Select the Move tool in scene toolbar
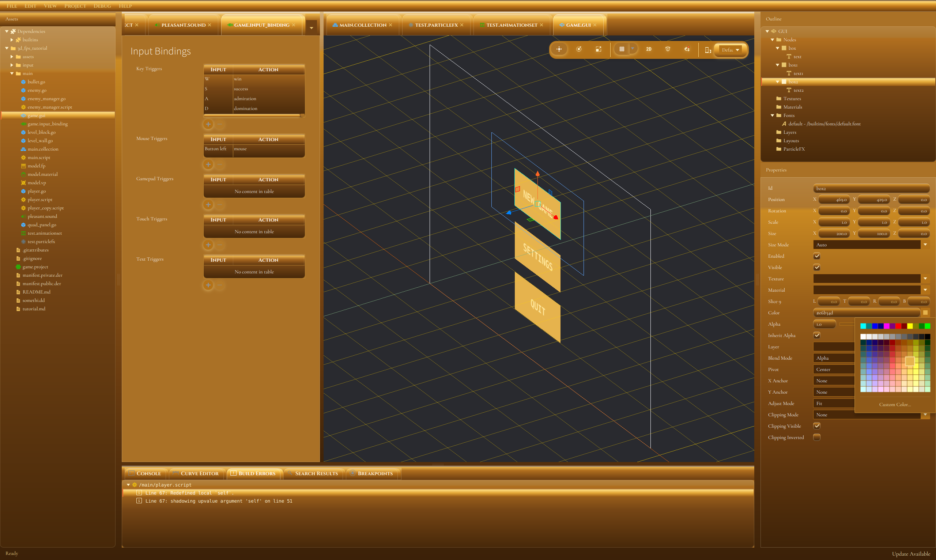Viewport: 936px width, 560px height. tap(559, 49)
